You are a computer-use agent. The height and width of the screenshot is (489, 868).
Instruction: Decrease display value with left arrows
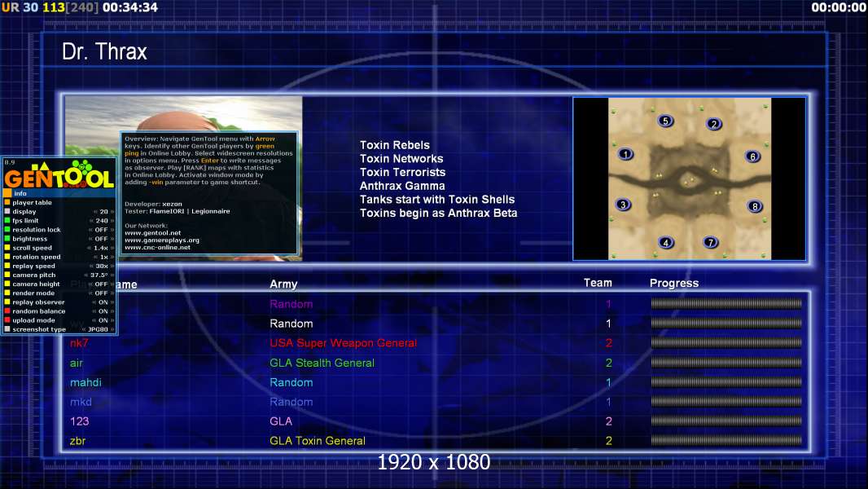pos(95,212)
